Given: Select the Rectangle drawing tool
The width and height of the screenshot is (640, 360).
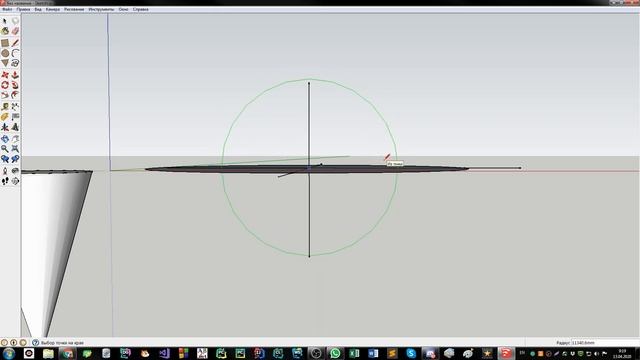Looking at the screenshot, I should click(5, 42).
